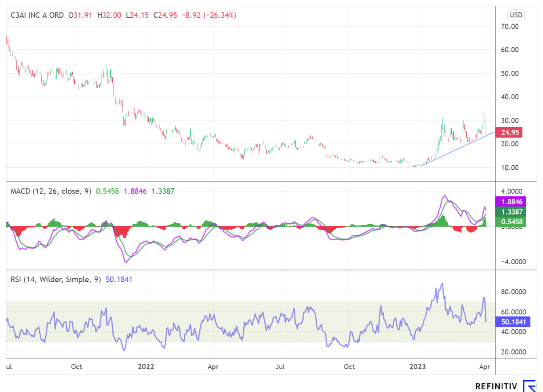This screenshot has height=392, width=543.
Task: Click the 10.00 price axis label
Action: (x=510, y=168)
